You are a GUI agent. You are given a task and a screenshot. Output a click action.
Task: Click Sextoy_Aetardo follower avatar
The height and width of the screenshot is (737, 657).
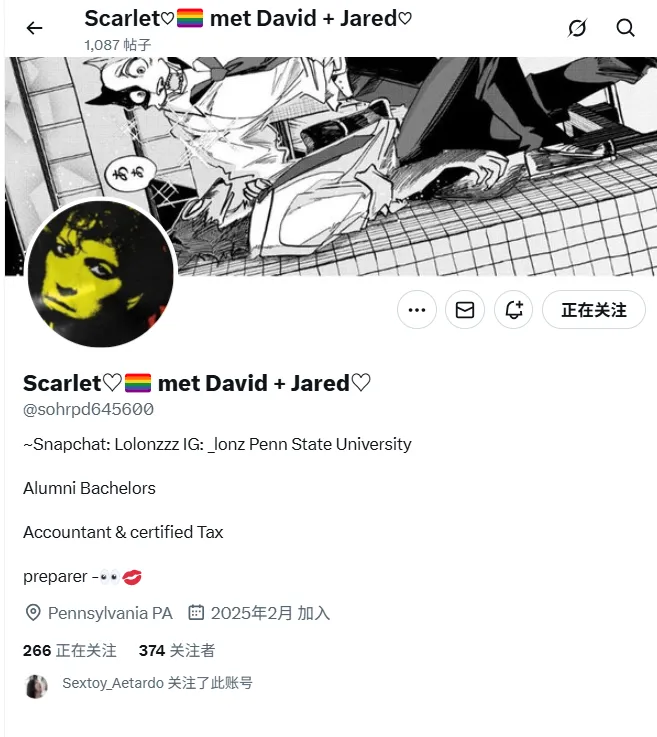click(36, 686)
